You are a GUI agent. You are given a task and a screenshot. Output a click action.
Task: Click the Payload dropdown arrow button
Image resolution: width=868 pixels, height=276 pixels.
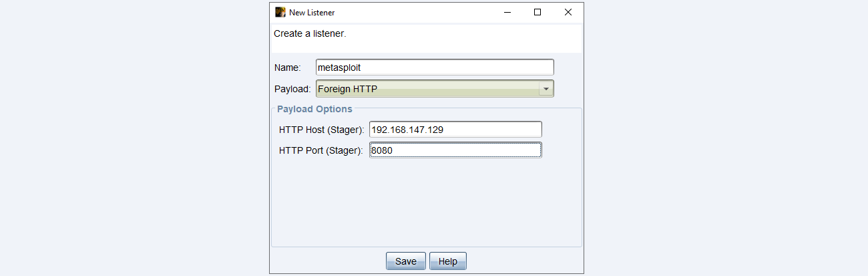coord(546,89)
